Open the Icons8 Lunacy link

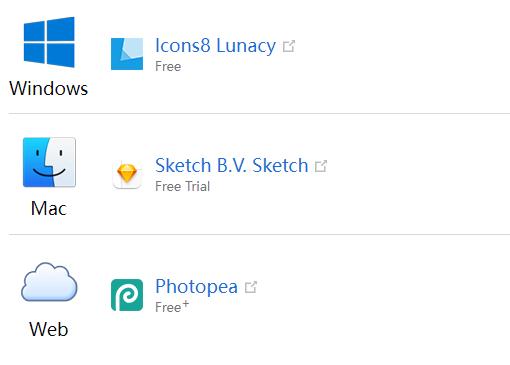[215, 46]
